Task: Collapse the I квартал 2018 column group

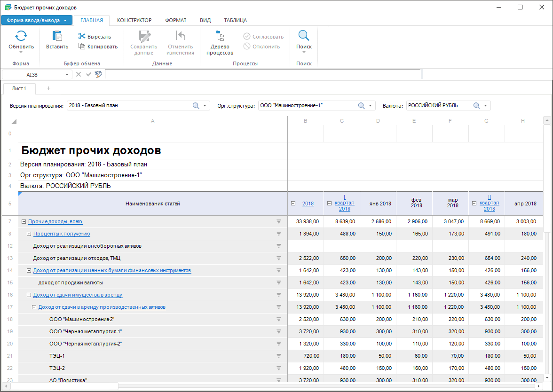Action: (329, 204)
